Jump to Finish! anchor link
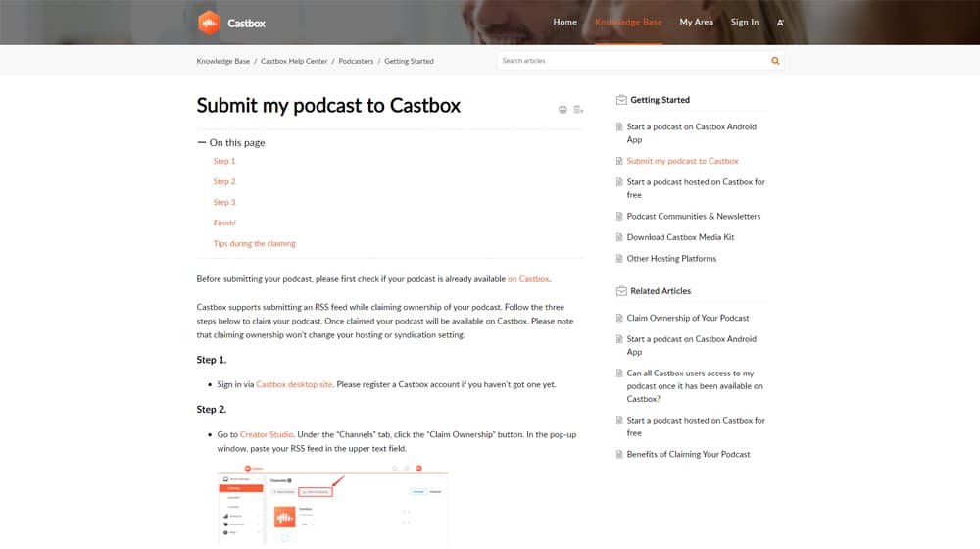 [x=224, y=224]
